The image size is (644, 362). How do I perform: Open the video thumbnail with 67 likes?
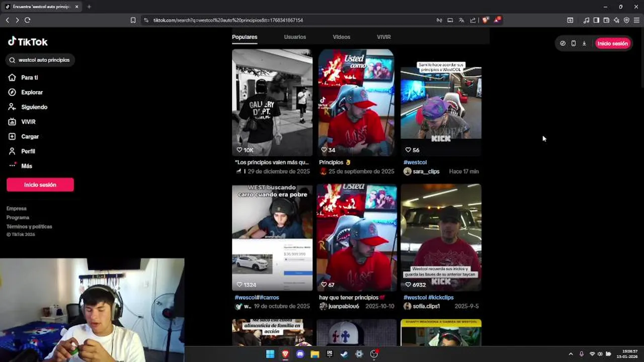tap(357, 237)
